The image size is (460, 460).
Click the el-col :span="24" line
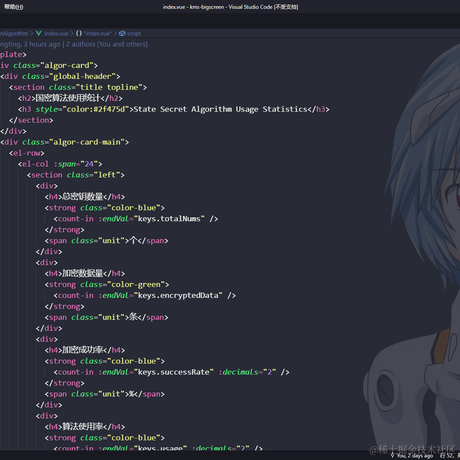[60, 164]
